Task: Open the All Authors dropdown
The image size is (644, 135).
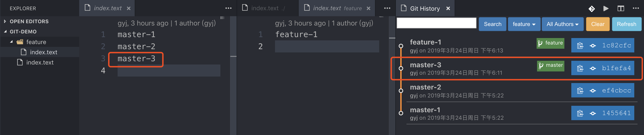Action: [x=563, y=24]
